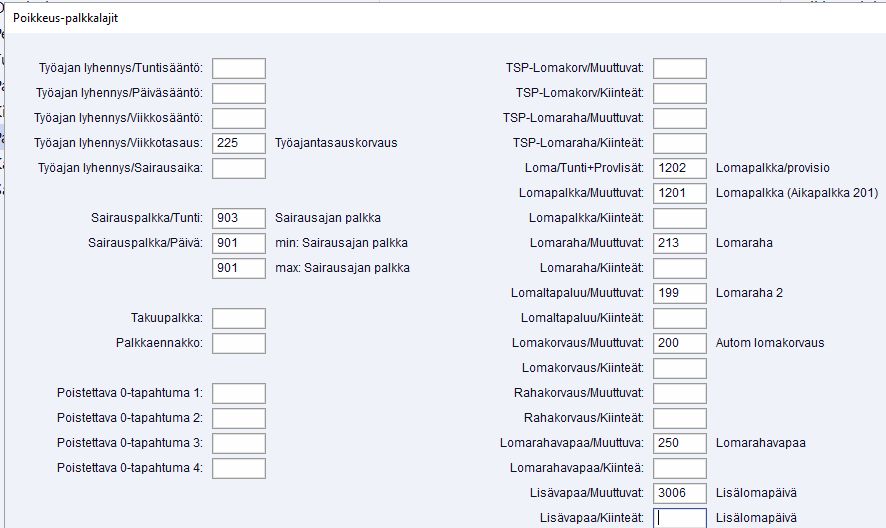886x528 pixels.
Task: Click the Työajan lyhennys/Päiväsääntö field
Action: [x=239, y=93]
